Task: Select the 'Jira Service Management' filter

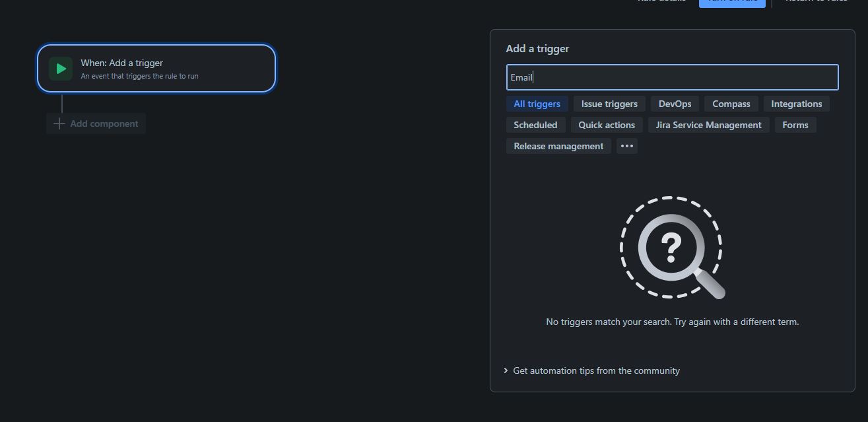Action: 708,125
